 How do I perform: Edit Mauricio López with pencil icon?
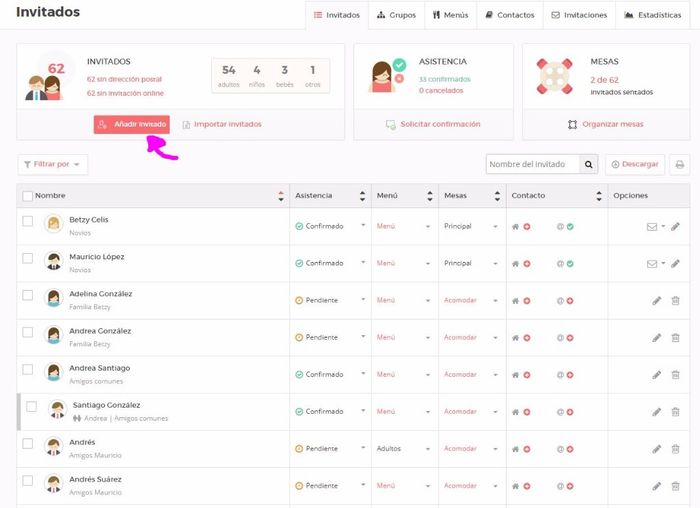click(x=675, y=263)
